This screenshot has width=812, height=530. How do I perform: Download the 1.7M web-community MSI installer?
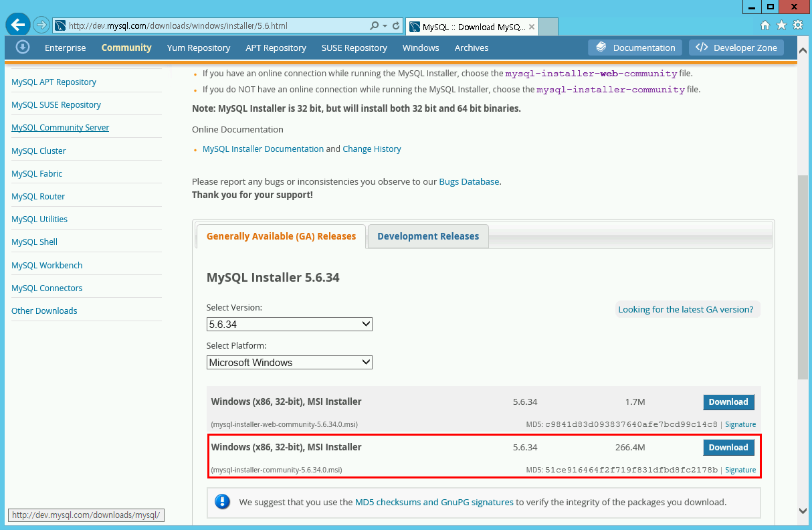tap(728, 402)
